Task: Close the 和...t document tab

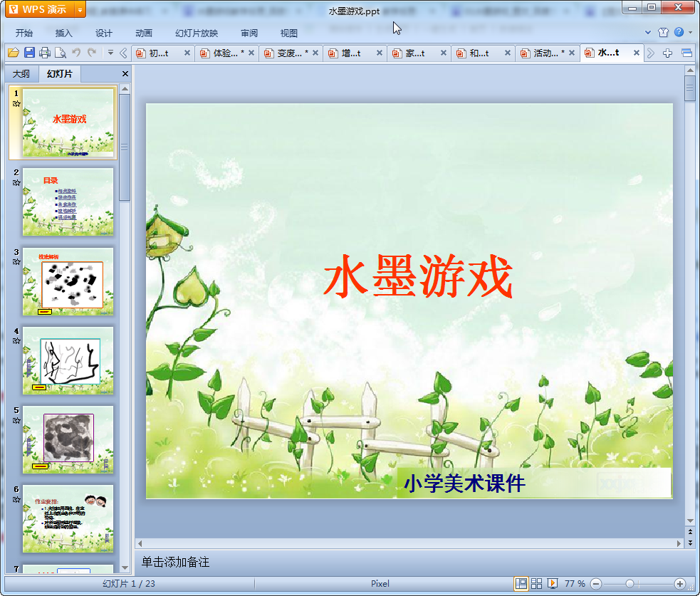Action: (x=508, y=53)
